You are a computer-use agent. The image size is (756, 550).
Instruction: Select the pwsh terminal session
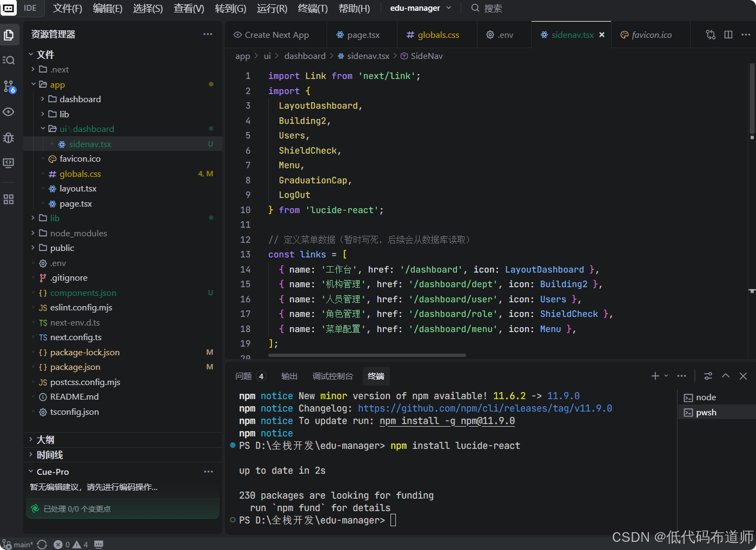click(717, 413)
